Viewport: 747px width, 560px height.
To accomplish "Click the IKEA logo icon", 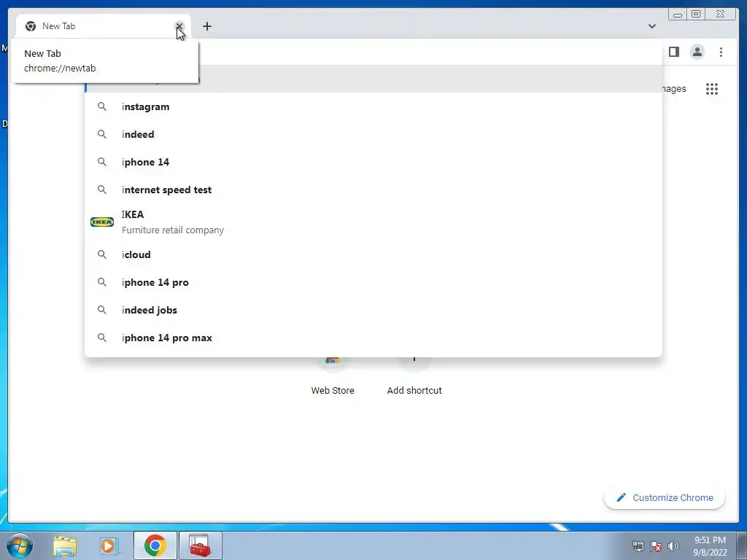I will (x=102, y=222).
